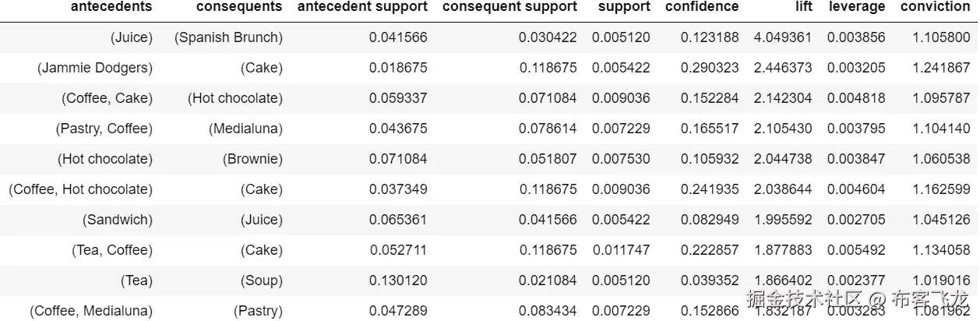Click the (Coffee, Cake) antecedent cell

click(107, 98)
